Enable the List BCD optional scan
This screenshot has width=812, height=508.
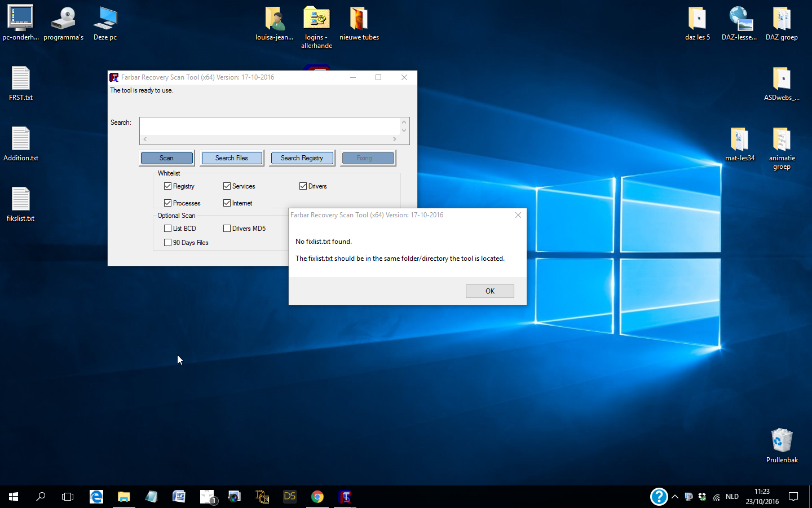click(168, 229)
